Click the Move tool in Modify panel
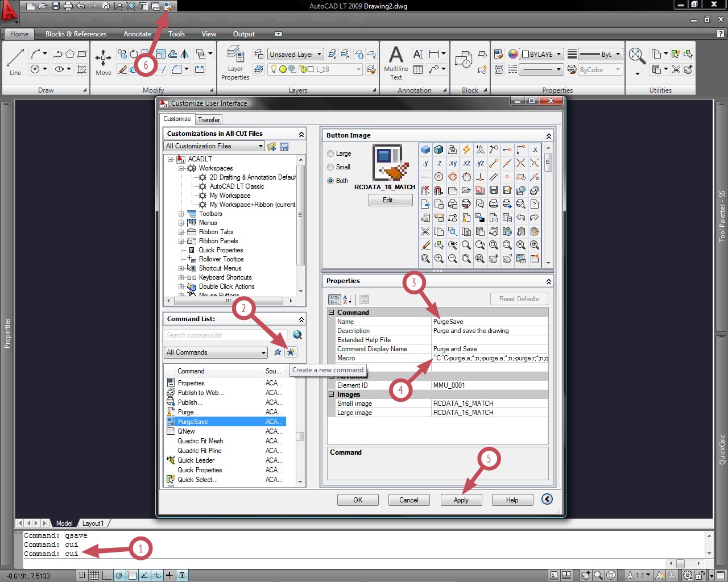The image size is (728, 582). coord(104,63)
